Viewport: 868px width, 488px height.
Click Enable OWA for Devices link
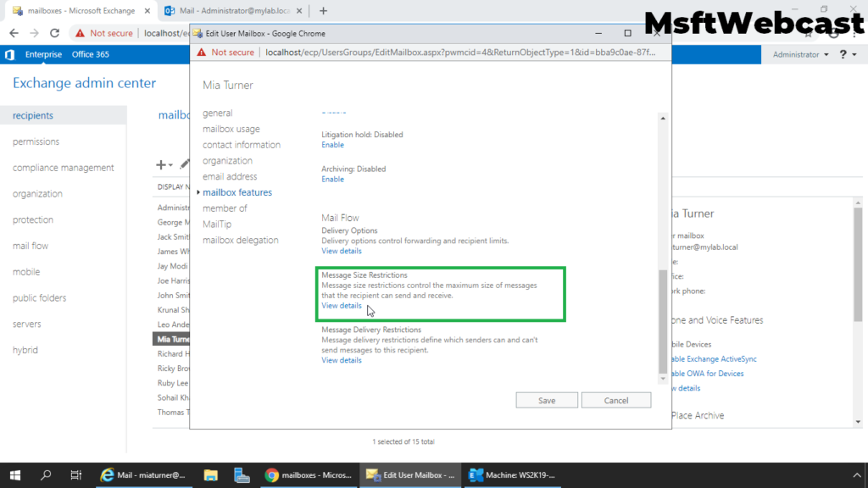click(x=708, y=374)
